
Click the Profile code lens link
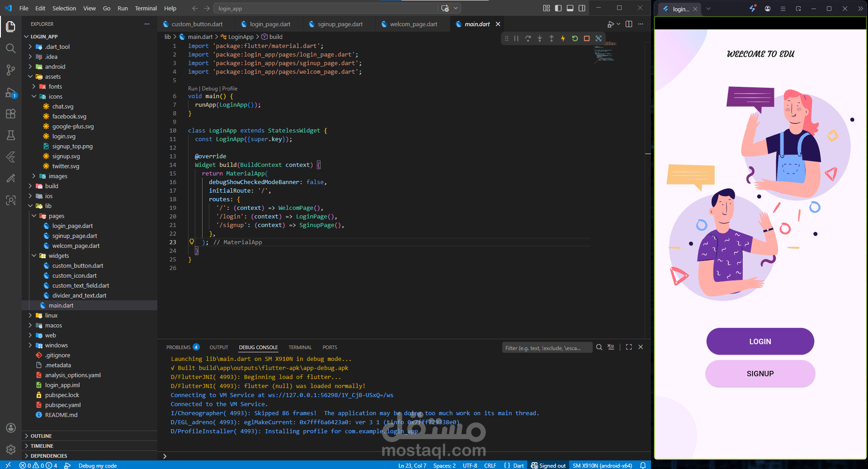pyautogui.click(x=230, y=89)
